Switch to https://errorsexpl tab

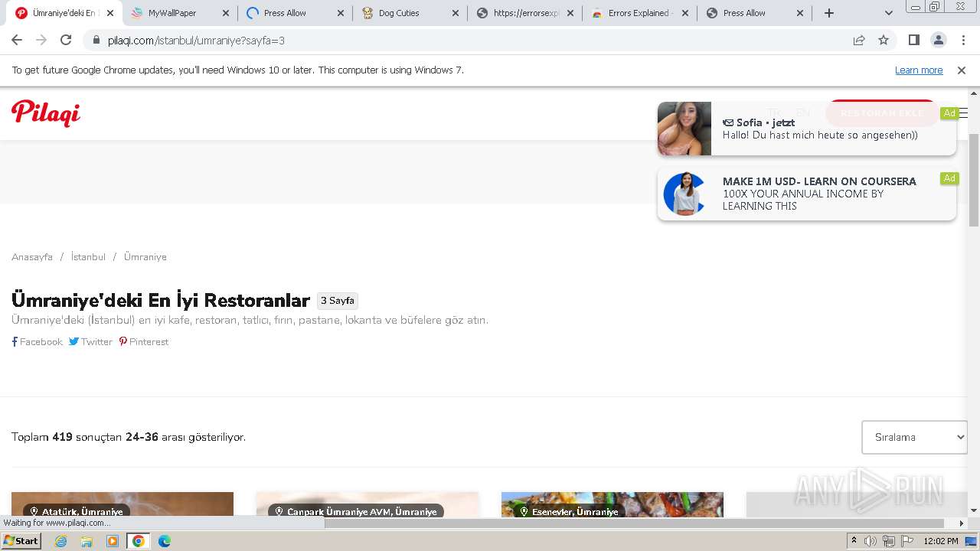[x=524, y=13]
